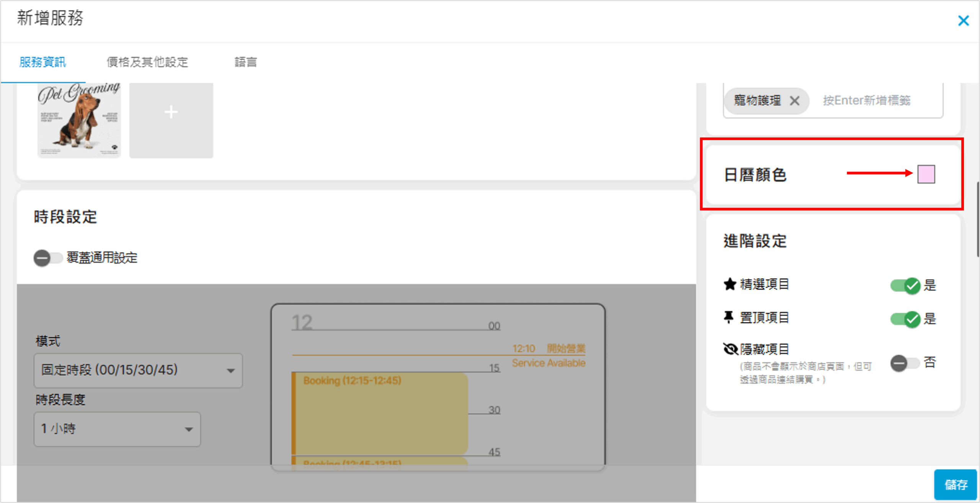Expand the 時段長度 1 小時 dropdown
Viewport: 980px width, 503px height.
click(x=117, y=429)
